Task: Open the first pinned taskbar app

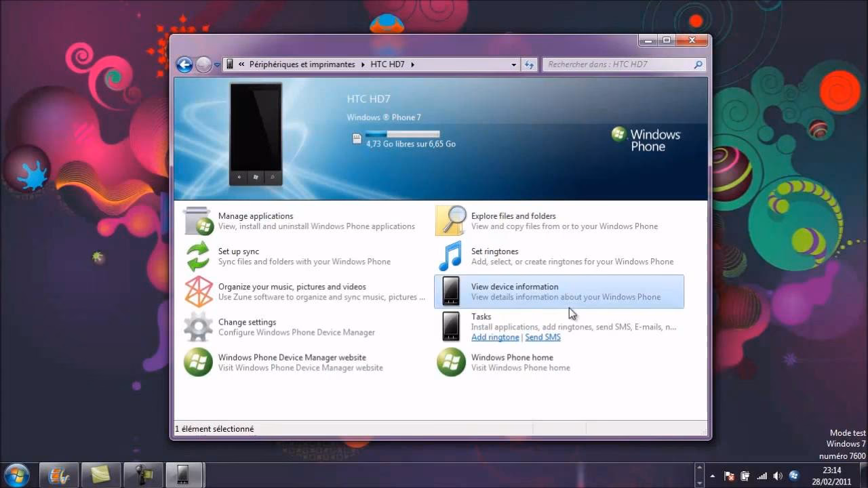Action: [58, 474]
